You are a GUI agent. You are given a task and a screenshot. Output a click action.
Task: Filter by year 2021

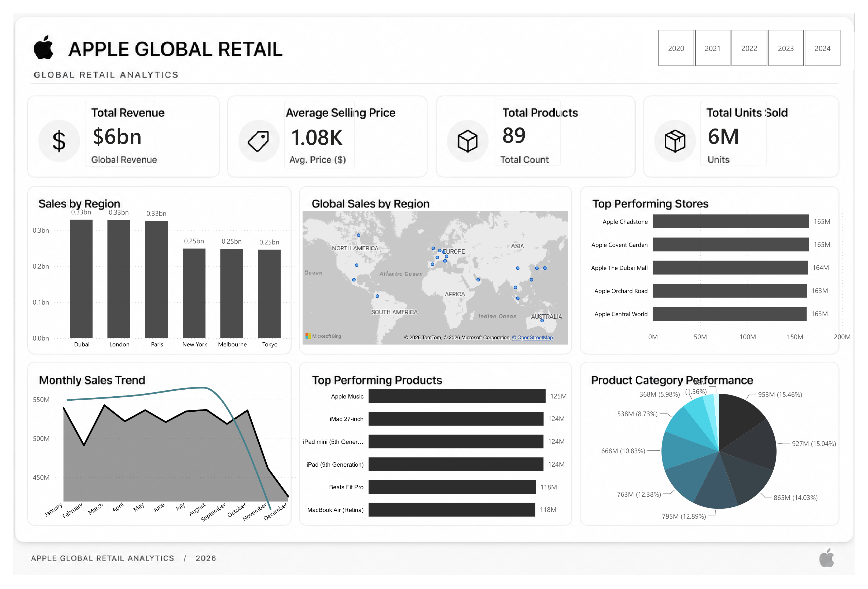coord(712,48)
